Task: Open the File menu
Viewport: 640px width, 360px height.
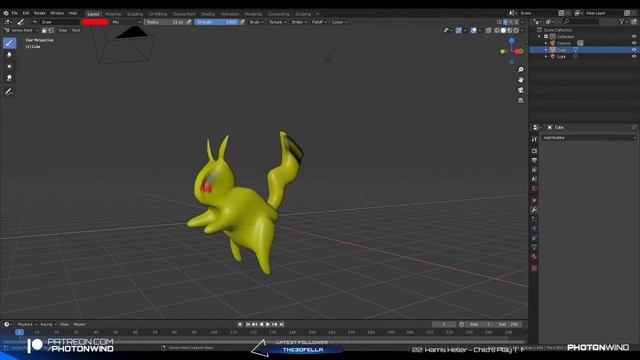Action: click(15, 13)
